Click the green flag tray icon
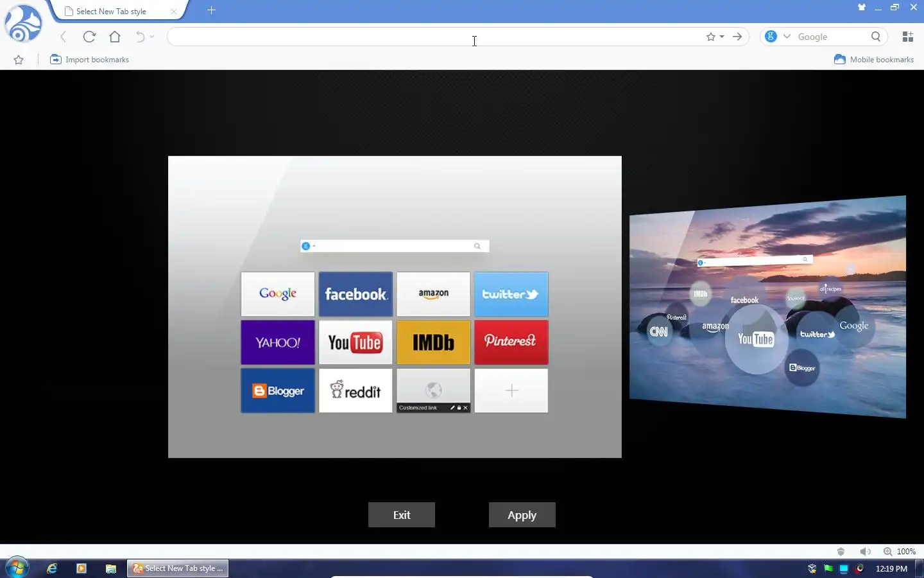 (x=828, y=568)
